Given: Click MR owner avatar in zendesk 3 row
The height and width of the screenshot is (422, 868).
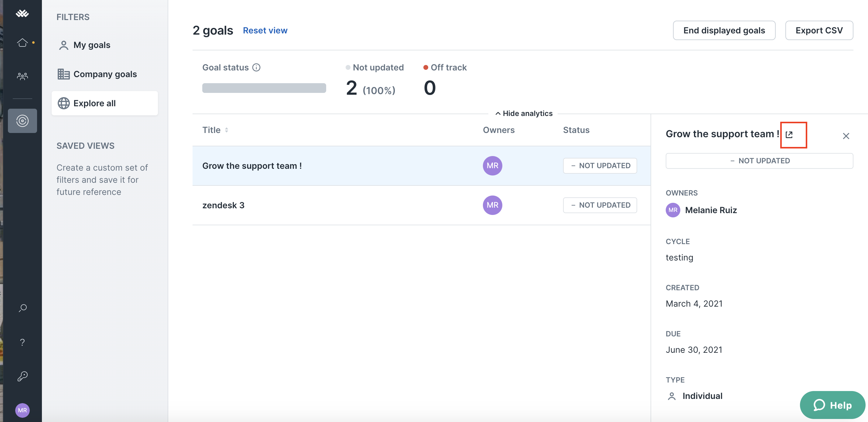Looking at the screenshot, I should click(x=492, y=205).
